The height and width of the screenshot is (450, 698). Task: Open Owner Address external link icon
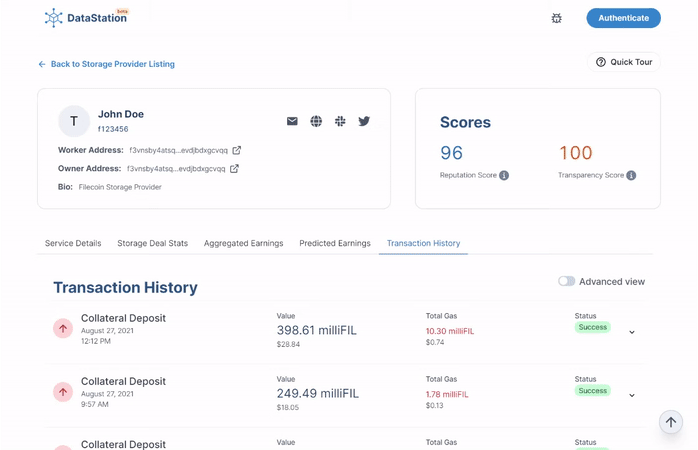[234, 169]
